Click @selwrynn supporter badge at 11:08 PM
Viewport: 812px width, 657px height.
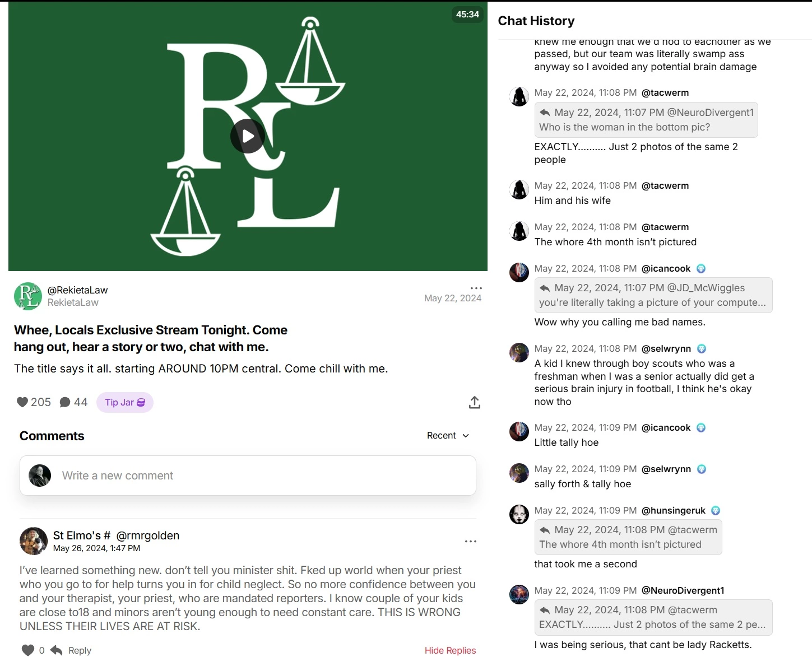click(702, 349)
